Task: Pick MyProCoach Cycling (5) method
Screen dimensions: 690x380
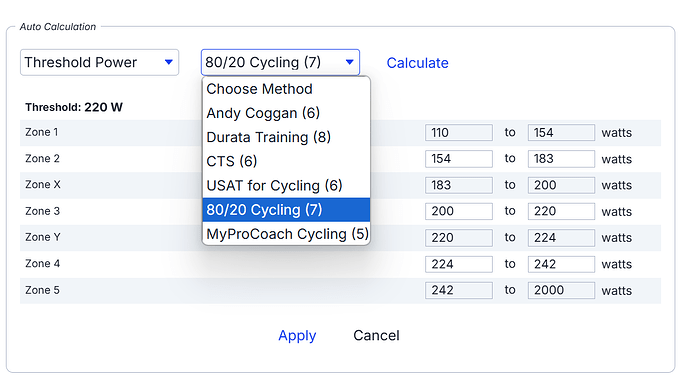Action: point(286,234)
